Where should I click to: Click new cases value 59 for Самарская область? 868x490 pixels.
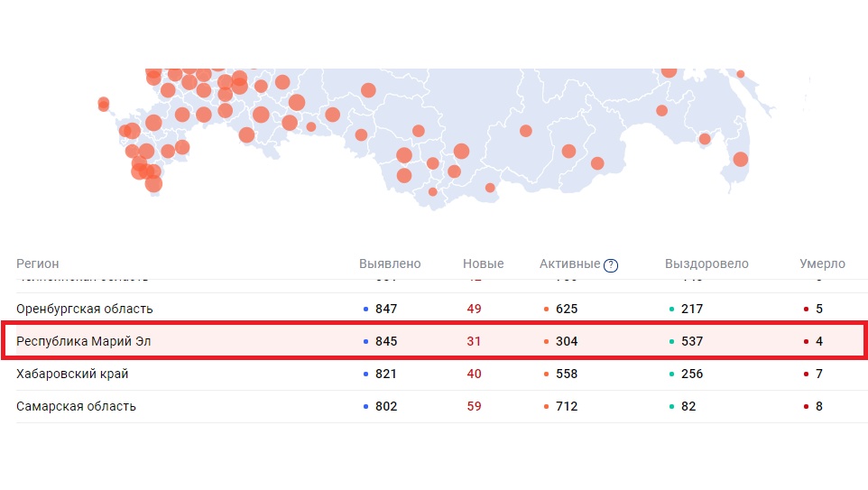pos(475,406)
